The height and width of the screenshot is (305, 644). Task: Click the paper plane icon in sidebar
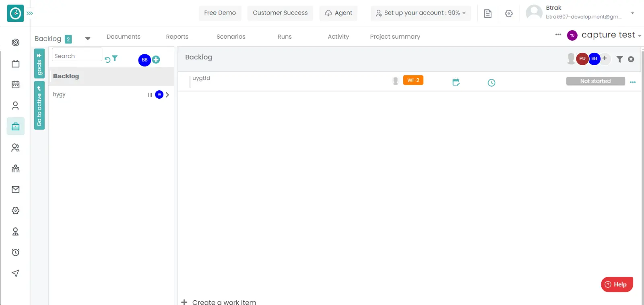[15, 274]
